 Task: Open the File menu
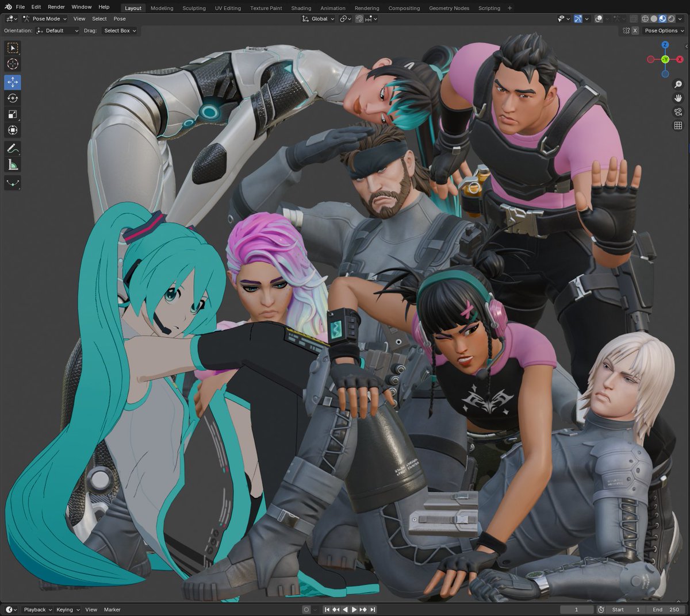(20, 7)
